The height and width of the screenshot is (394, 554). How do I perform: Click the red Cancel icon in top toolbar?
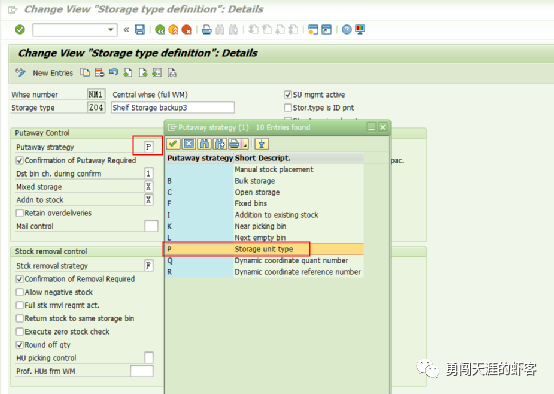186,30
